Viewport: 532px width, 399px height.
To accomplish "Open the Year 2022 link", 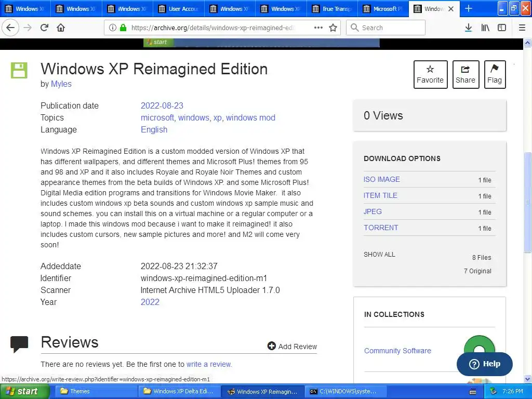I will (150, 302).
